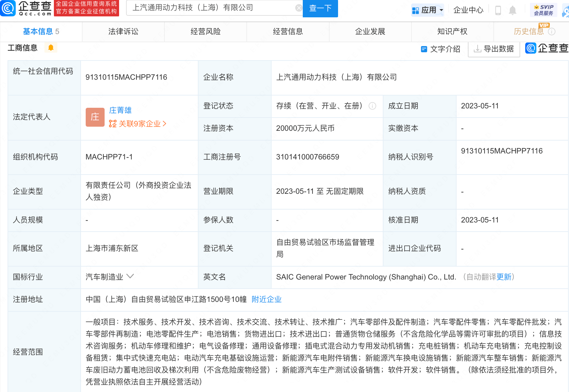This screenshot has width=569, height=392.
Task: Click the 经营范围 business scope paragraph
Action: click(x=324, y=352)
